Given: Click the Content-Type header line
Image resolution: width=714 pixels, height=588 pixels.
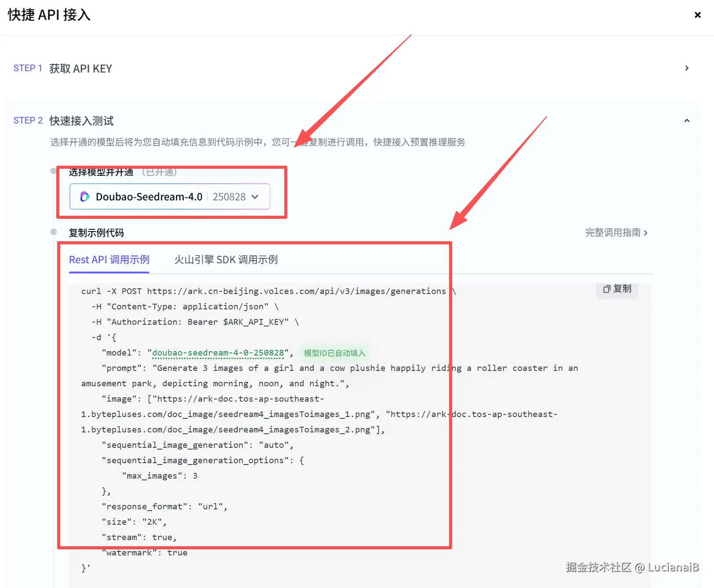Looking at the screenshot, I should 185,306.
